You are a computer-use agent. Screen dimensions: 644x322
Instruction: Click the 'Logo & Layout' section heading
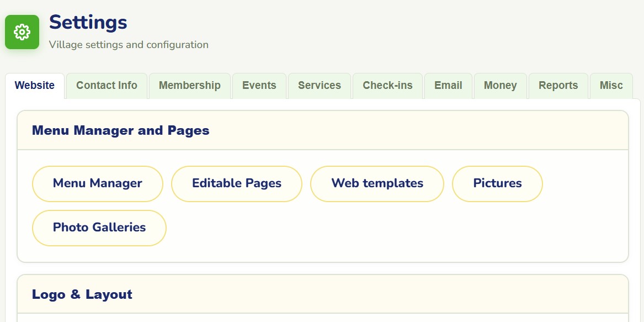tap(82, 294)
